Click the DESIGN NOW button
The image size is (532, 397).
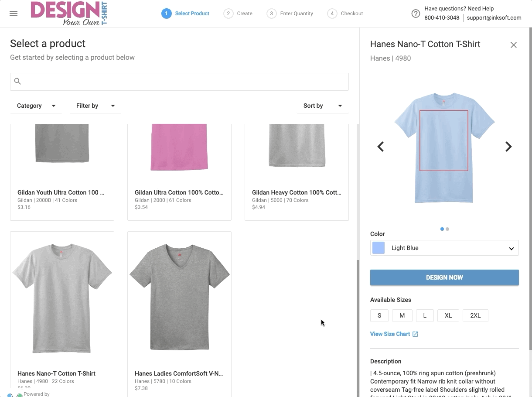(444, 277)
